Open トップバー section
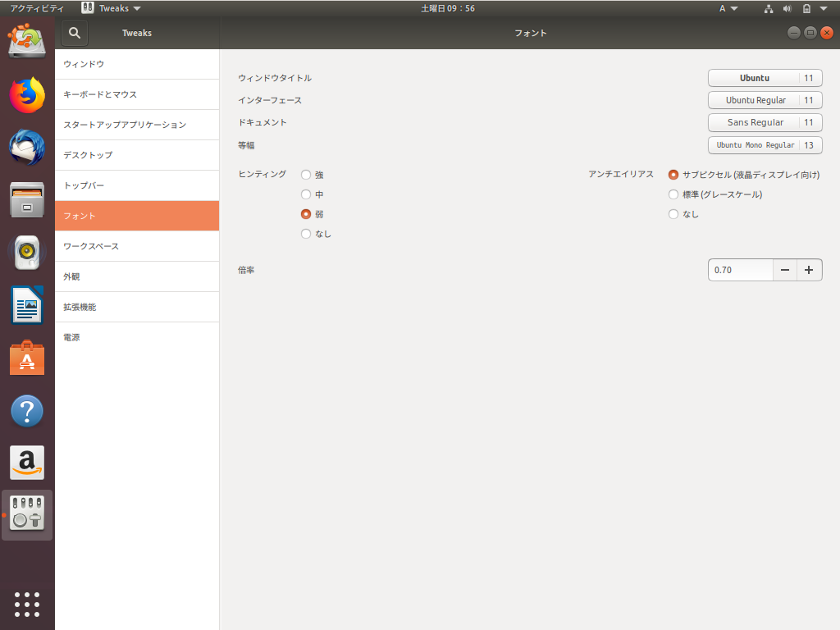This screenshot has height=630, width=840. pos(137,186)
